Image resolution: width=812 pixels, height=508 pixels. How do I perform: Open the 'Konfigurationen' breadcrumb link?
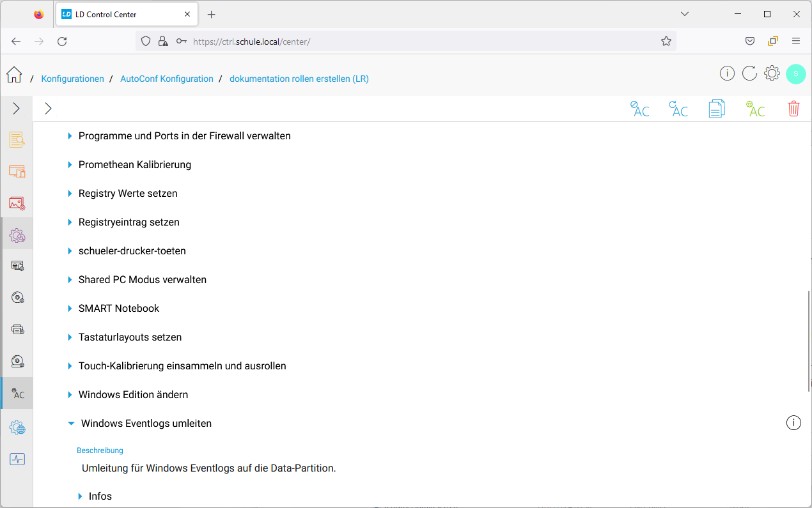point(72,79)
